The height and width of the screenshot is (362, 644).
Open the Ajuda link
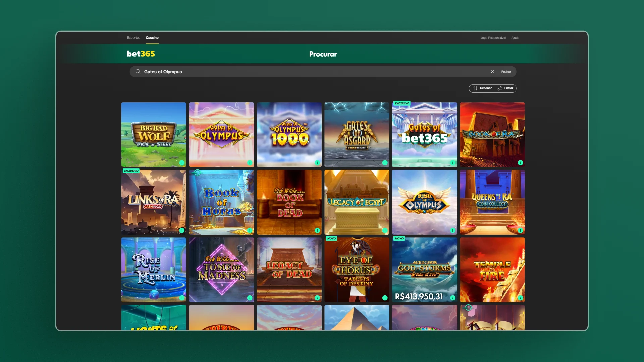pyautogui.click(x=515, y=38)
